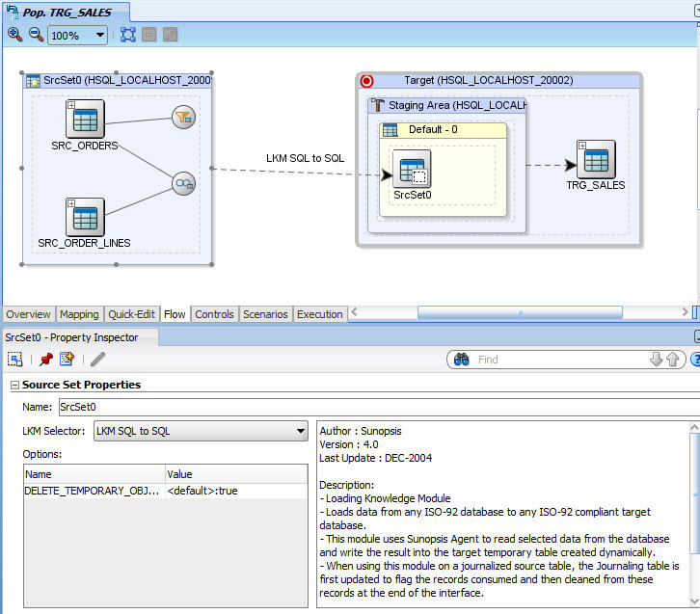
Task: Click the Name field containing SrcSet0
Action: (x=380, y=407)
